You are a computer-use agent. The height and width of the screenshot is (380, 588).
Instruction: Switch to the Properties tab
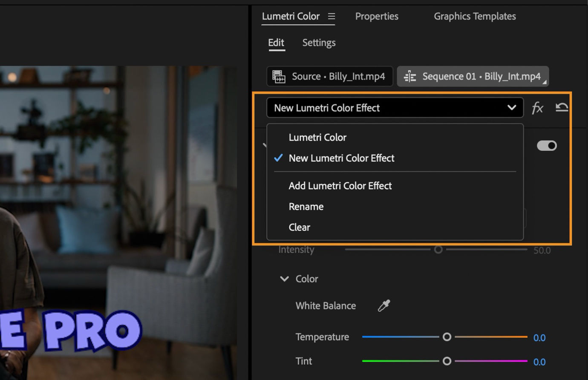tap(376, 16)
